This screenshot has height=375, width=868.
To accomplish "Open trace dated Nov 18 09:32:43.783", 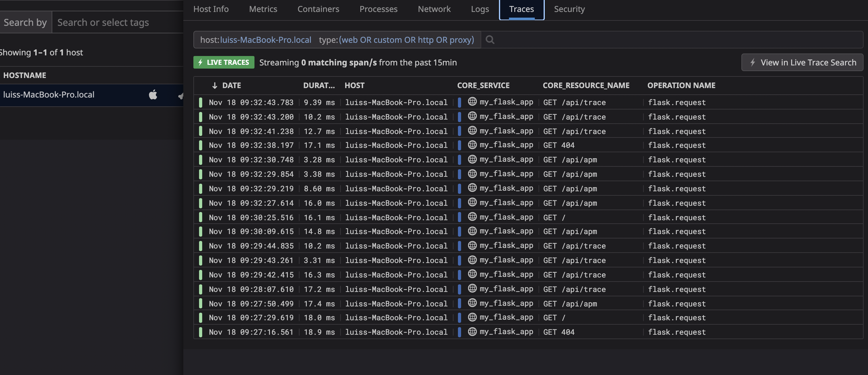I will coord(528,102).
